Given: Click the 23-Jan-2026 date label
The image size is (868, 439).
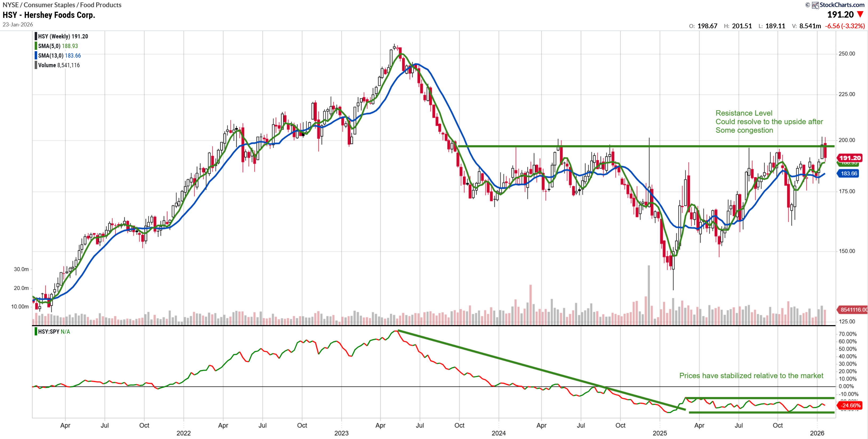Looking at the screenshot, I should click(18, 25).
